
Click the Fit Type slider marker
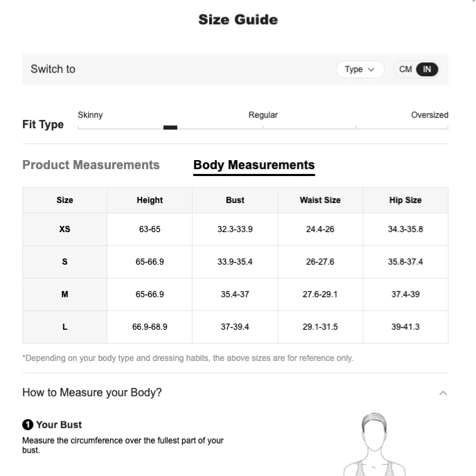click(170, 127)
